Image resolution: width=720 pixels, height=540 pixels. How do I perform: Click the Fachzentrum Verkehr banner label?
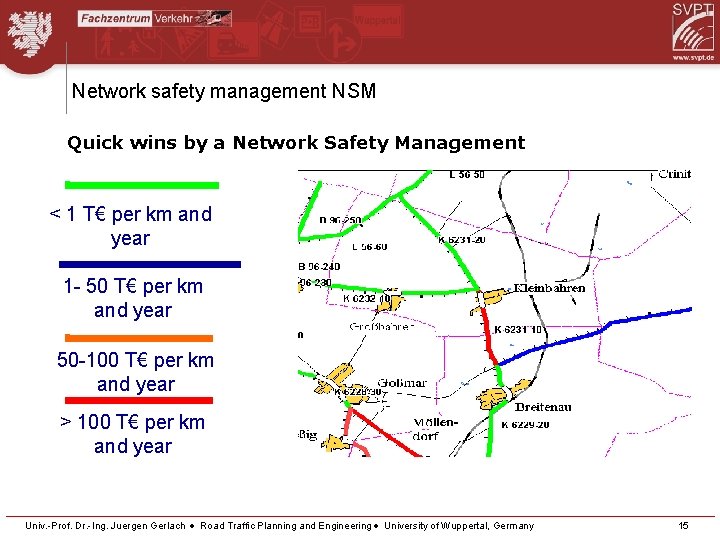coord(154,18)
